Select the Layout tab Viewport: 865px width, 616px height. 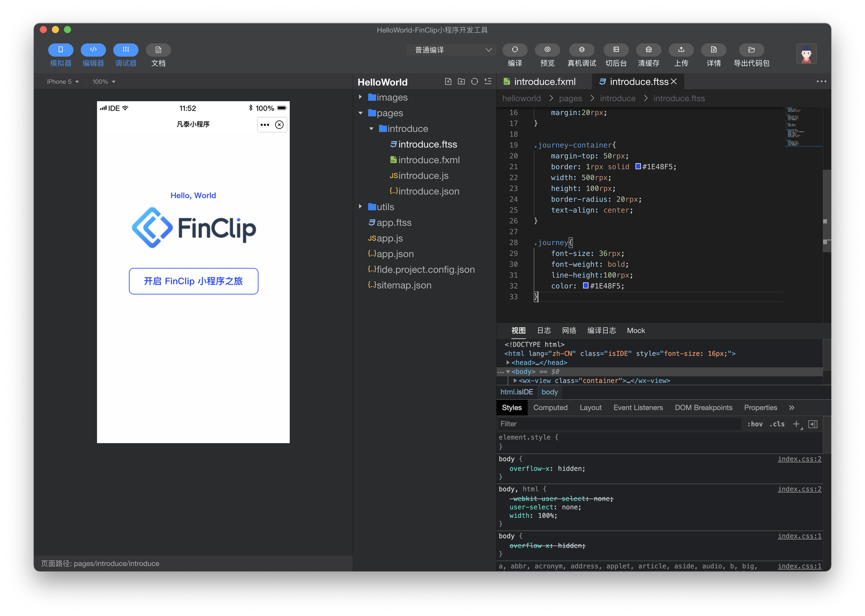pyautogui.click(x=590, y=408)
